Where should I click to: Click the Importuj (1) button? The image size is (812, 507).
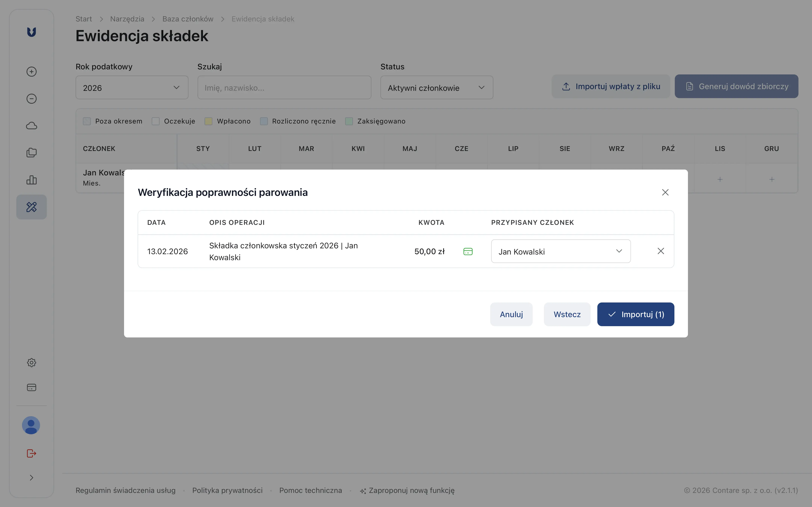635,314
